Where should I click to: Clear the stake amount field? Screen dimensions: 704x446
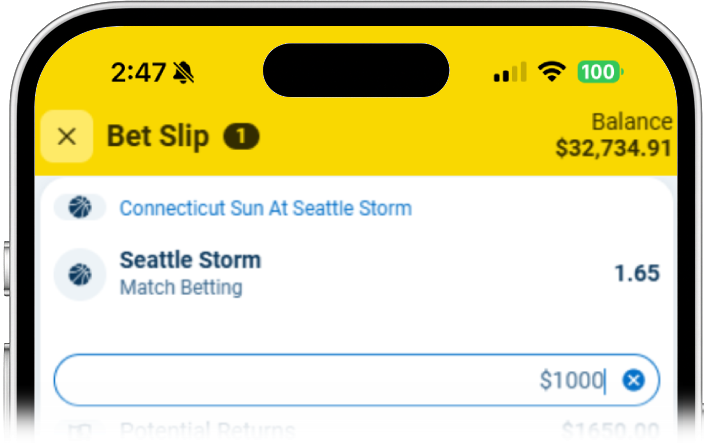click(633, 380)
